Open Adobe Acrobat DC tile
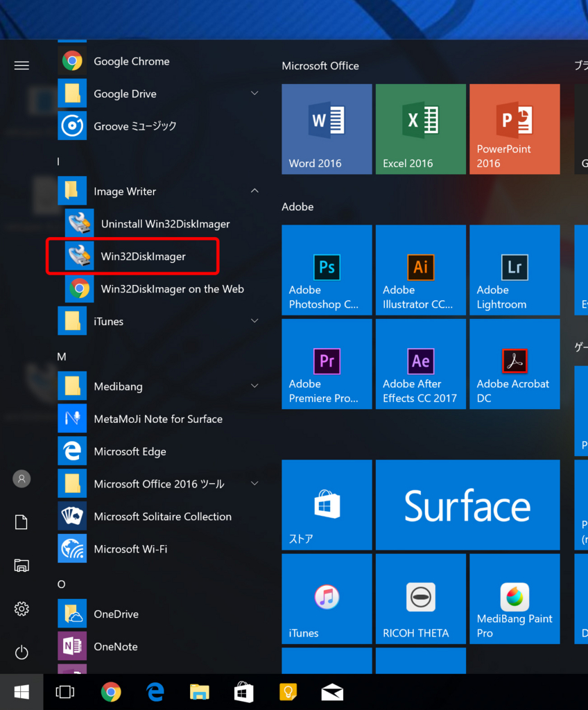588x710 pixels. coord(514,364)
